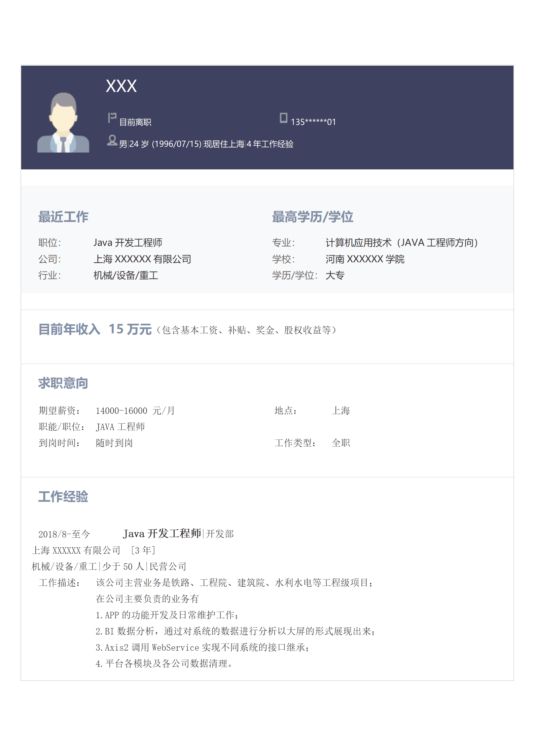Click the phone icon beside 135******01

click(x=284, y=118)
